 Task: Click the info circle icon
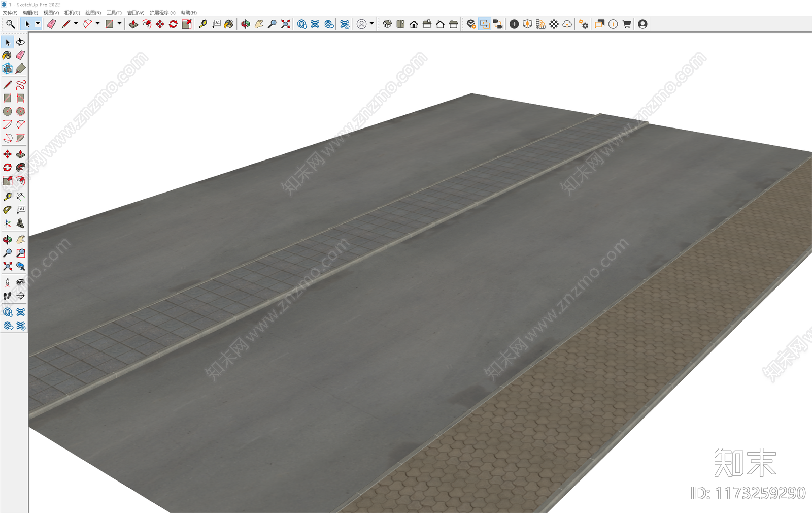coord(613,24)
